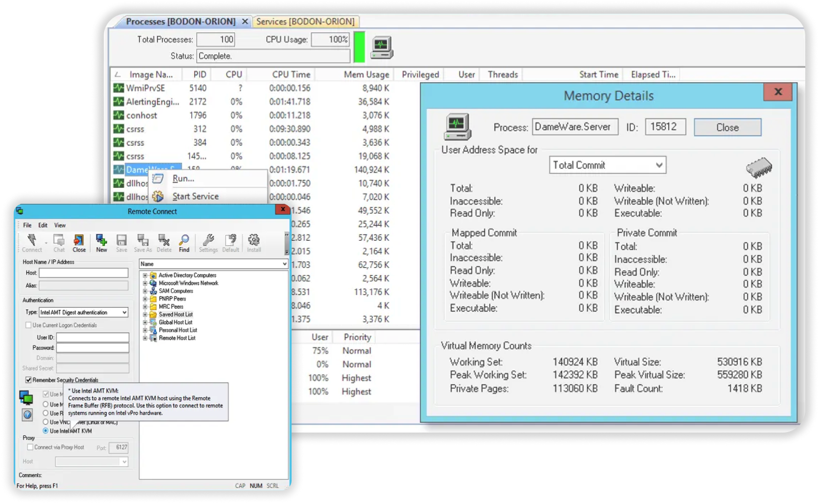Click the Find magnifier icon

tap(184, 240)
